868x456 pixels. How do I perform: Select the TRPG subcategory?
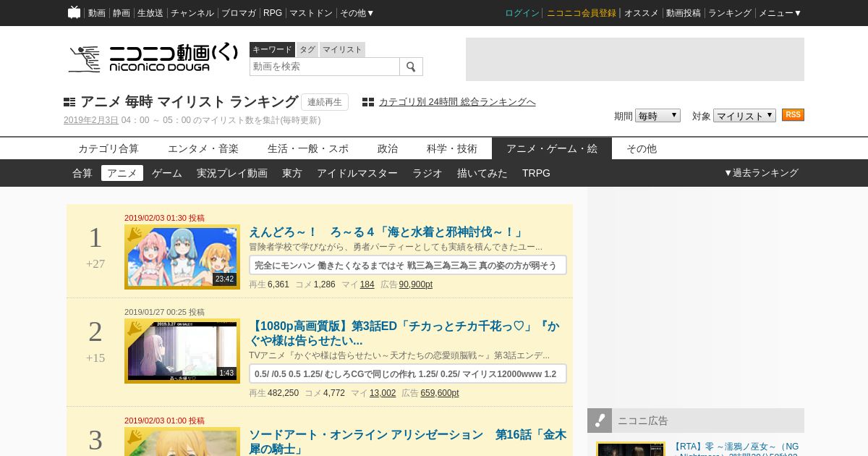tap(536, 173)
